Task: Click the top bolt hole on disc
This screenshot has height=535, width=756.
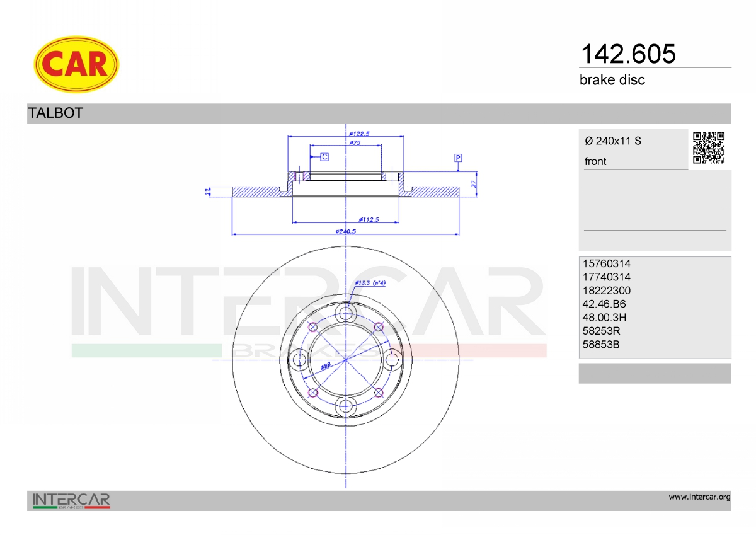Action: point(346,313)
